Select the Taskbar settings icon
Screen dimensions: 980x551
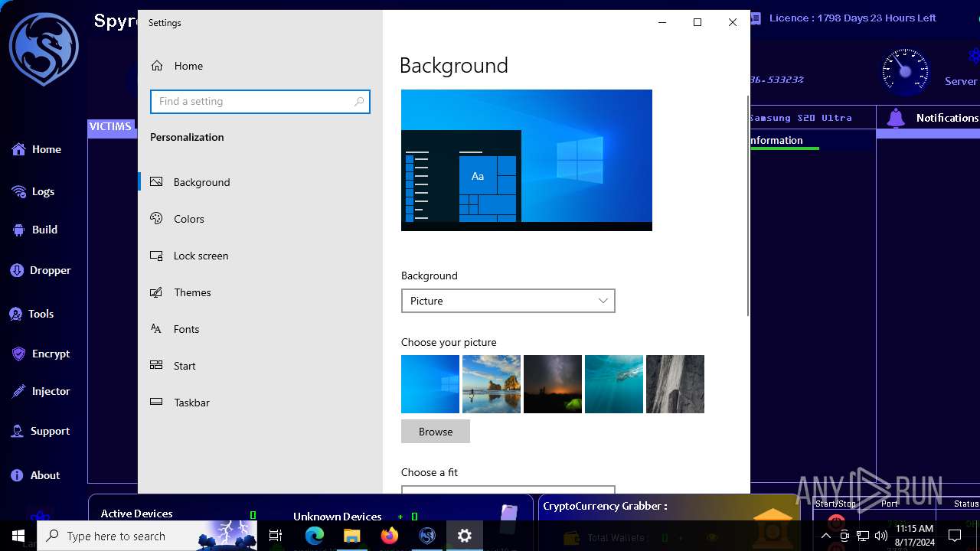(156, 402)
